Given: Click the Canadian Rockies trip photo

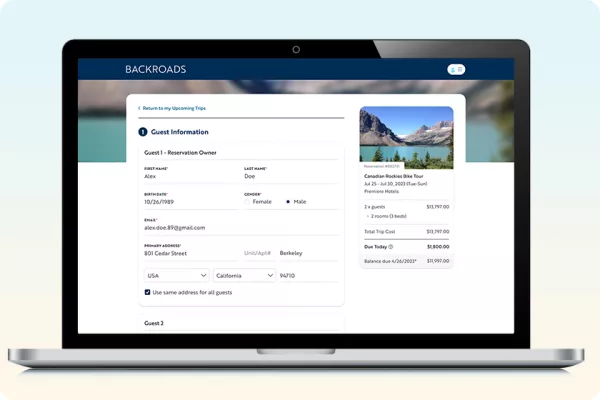Looking at the screenshot, I should click(405, 136).
